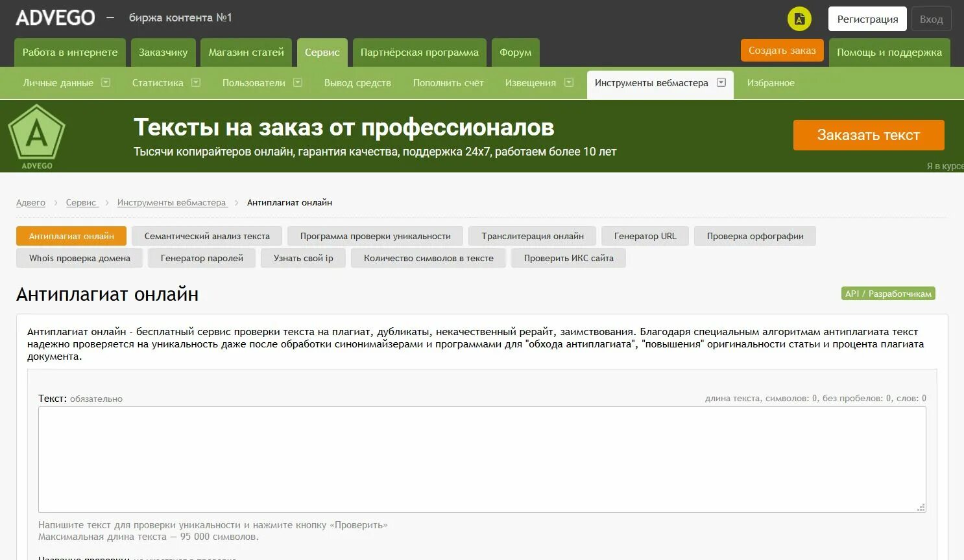Click the text length counter line
The height and width of the screenshot is (560, 964).
pos(815,398)
